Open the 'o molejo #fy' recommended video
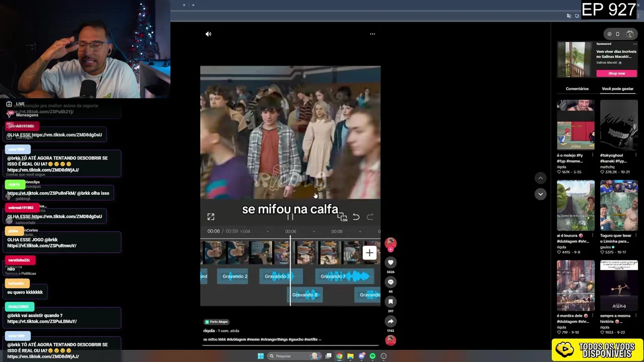This screenshot has width=644, height=362. pyautogui.click(x=576, y=126)
